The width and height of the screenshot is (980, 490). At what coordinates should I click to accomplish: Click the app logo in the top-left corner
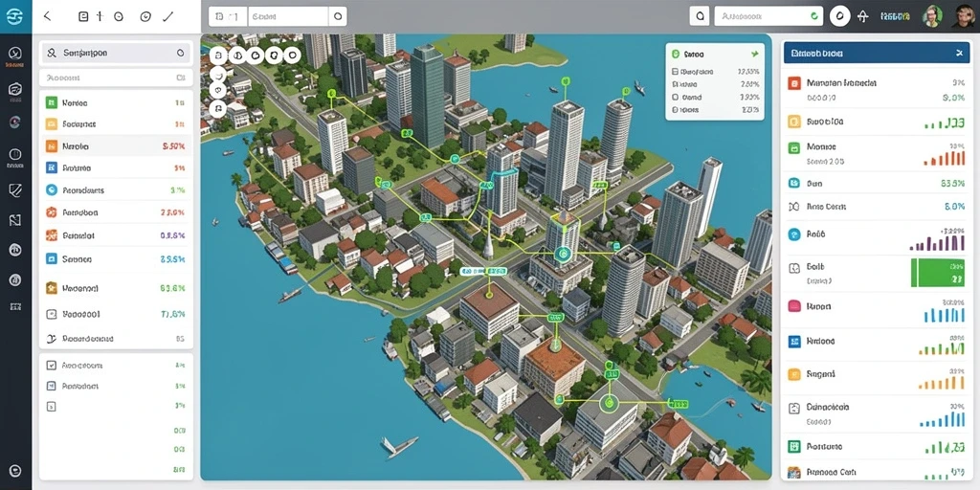click(x=14, y=17)
